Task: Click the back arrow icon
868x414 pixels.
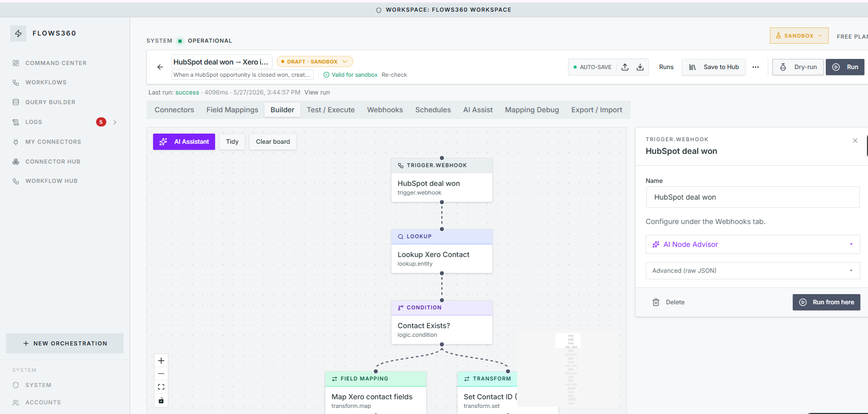Action: coord(160,67)
